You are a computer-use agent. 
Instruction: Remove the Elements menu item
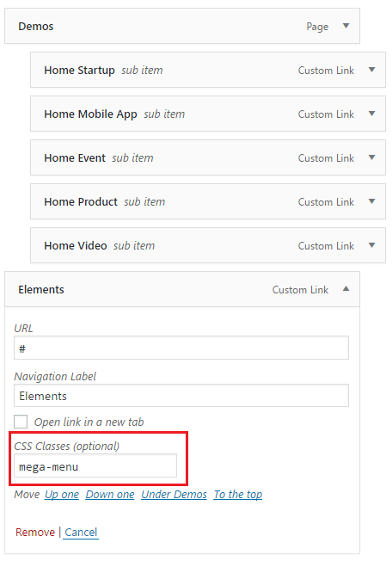[x=35, y=533]
